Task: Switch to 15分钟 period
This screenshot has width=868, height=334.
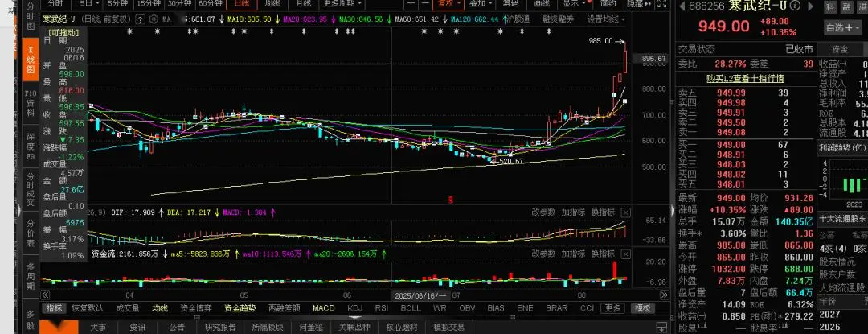Action: coord(149,3)
